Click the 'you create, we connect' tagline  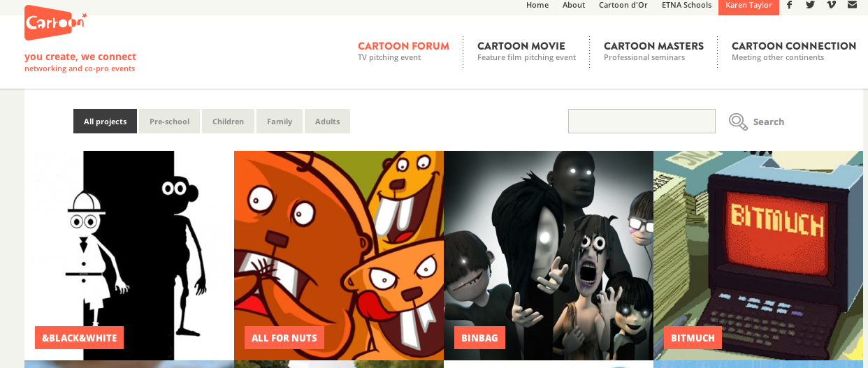(80, 57)
